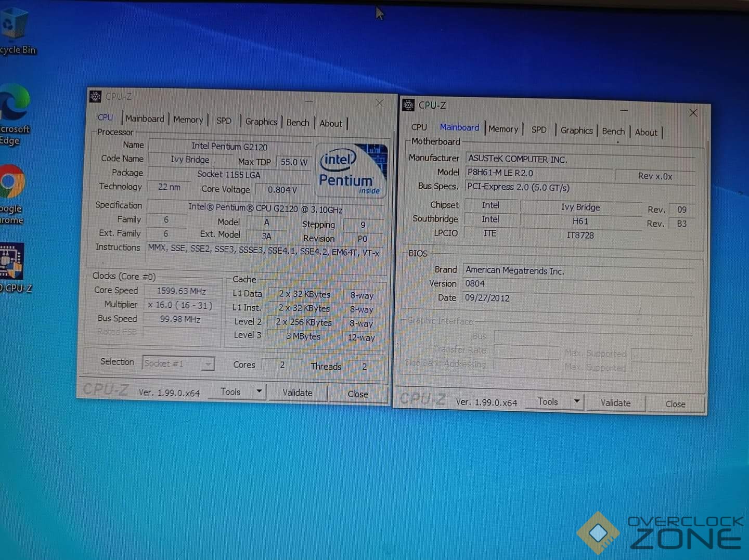
Task: Close right CPU-Z window with title bar X
Action: 693,112
